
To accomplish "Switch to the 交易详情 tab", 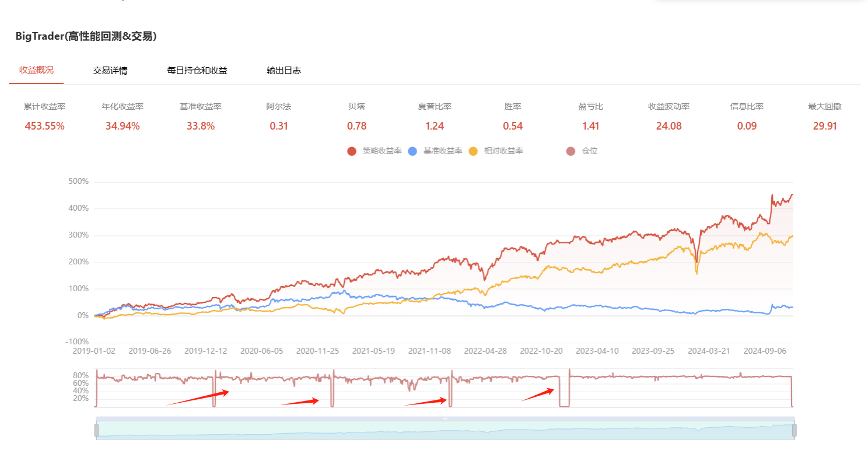I will tap(110, 71).
